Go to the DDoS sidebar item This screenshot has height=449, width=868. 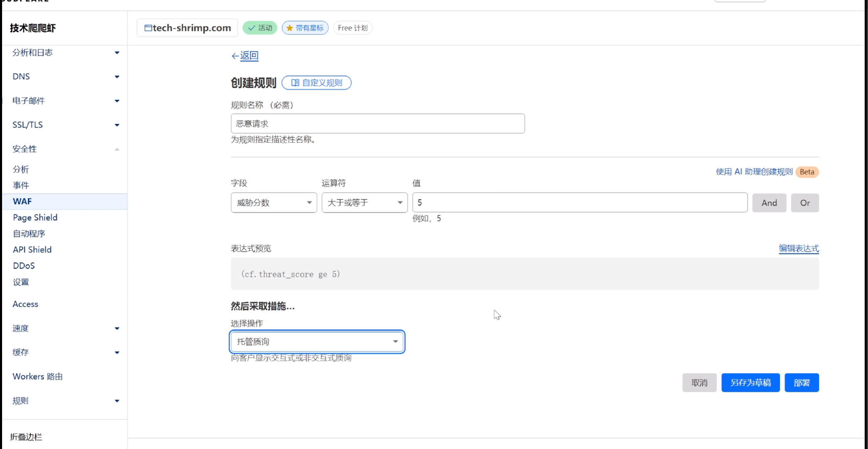(x=24, y=266)
